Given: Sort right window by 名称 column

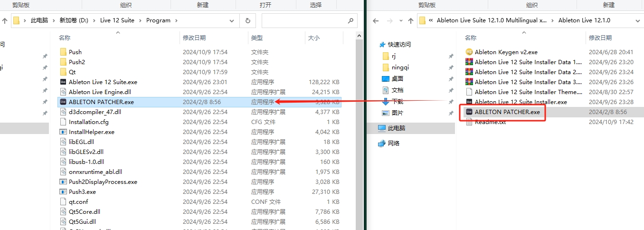Looking at the screenshot, I should [471, 38].
